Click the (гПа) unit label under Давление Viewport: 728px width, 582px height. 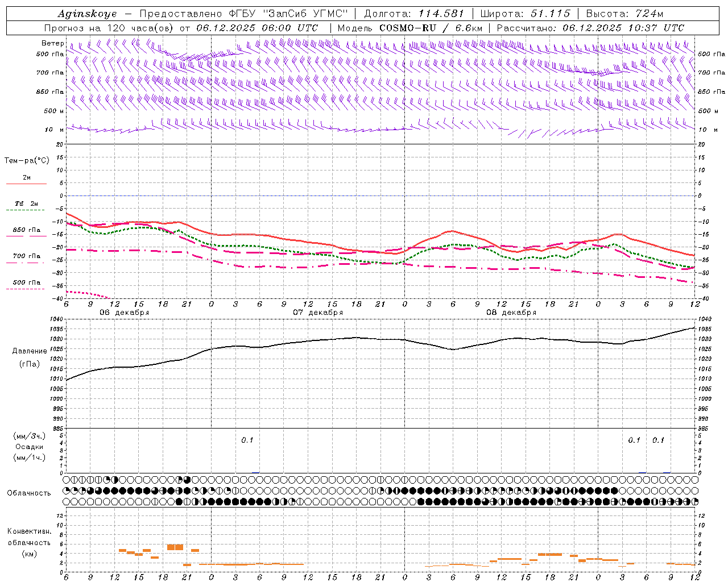[x=30, y=364]
